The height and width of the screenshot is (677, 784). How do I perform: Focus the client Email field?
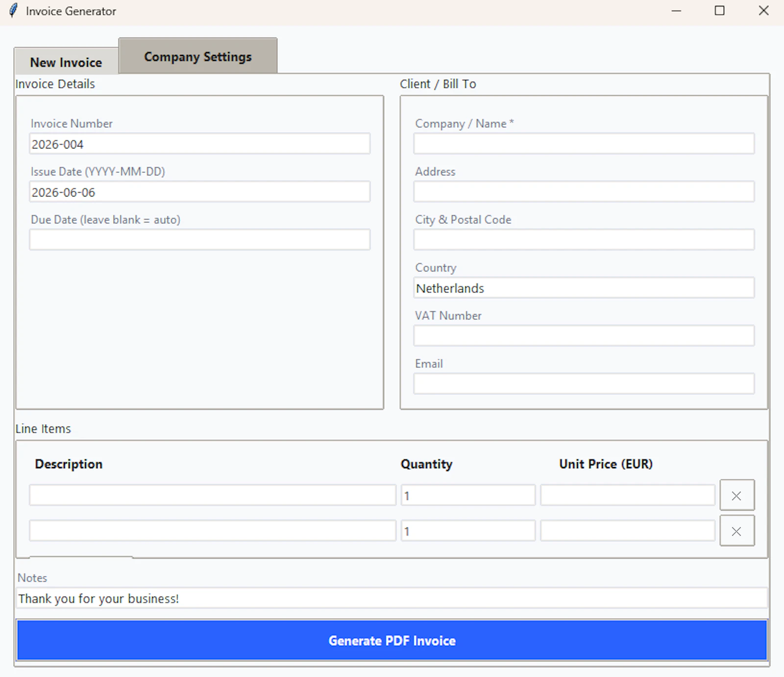coord(584,384)
